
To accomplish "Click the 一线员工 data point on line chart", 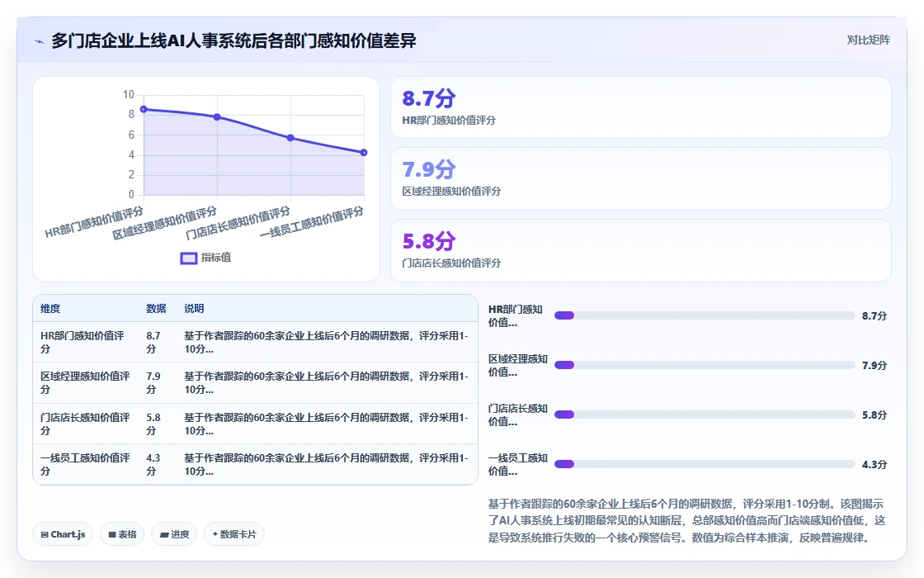I will click(x=364, y=153).
